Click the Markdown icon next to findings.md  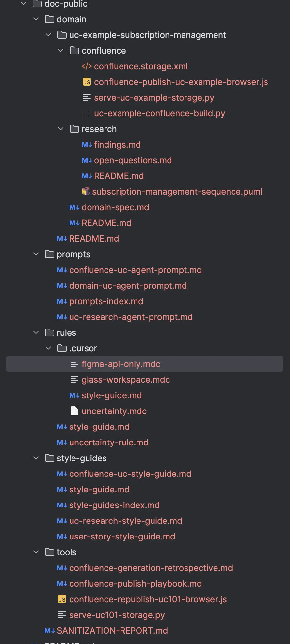point(87,145)
